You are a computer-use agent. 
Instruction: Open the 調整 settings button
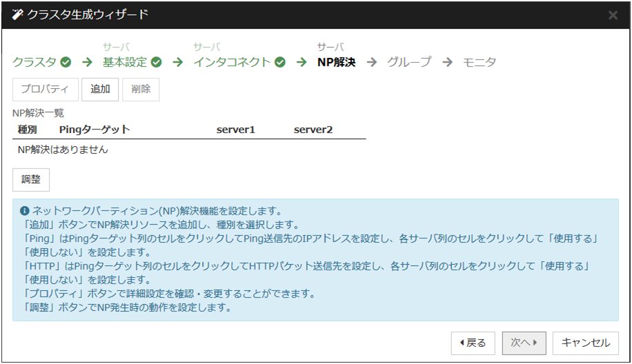click(x=31, y=179)
